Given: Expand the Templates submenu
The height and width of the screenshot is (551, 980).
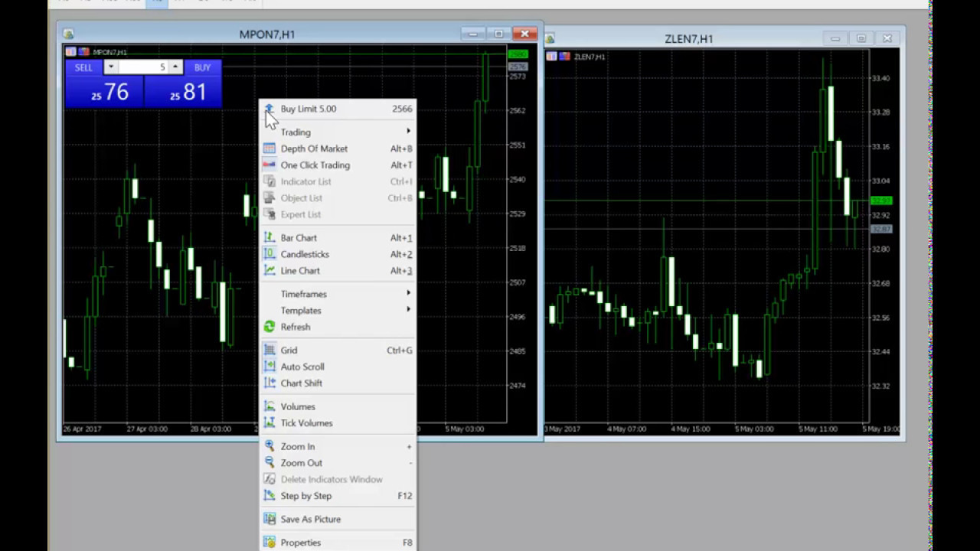Looking at the screenshot, I should [x=338, y=311].
